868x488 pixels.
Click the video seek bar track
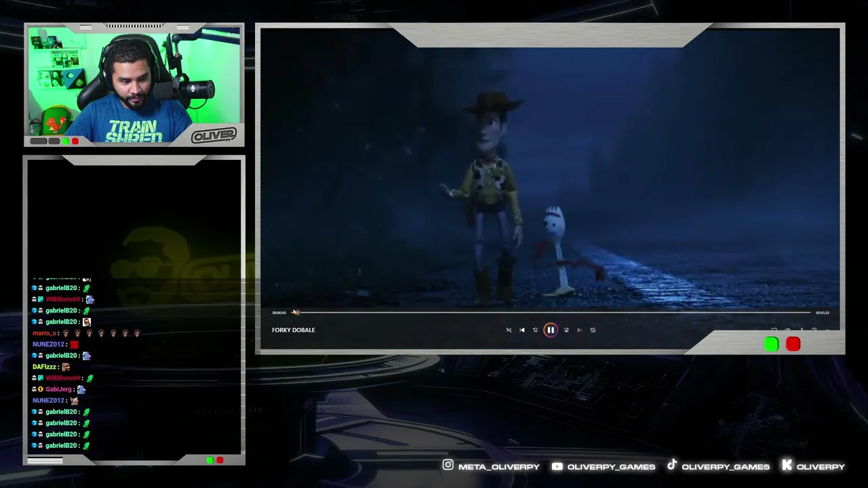551,312
